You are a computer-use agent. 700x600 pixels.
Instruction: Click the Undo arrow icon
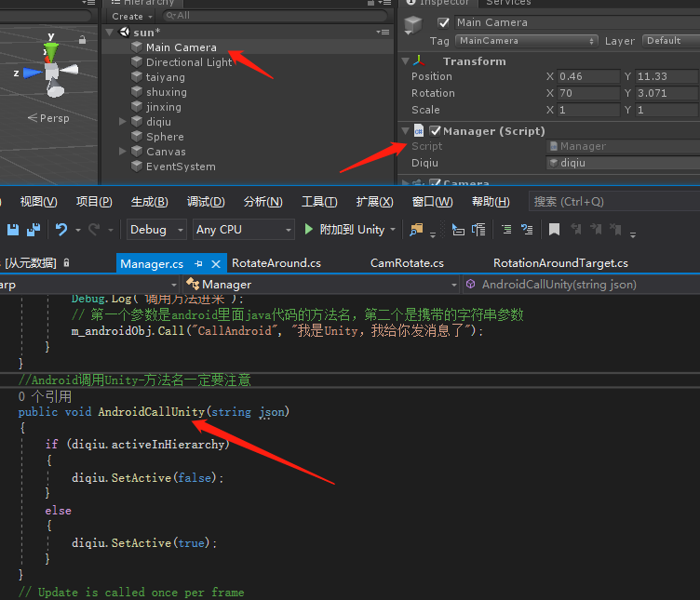point(61,229)
